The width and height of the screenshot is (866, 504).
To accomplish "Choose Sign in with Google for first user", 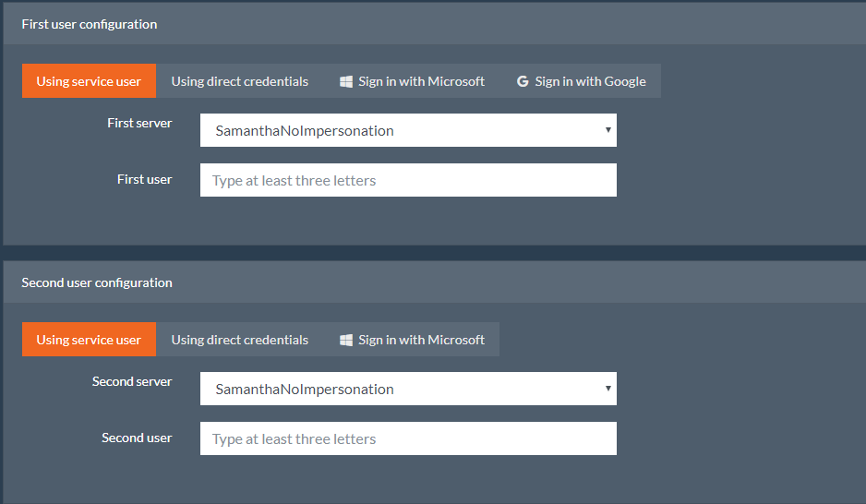I will point(581,81).
